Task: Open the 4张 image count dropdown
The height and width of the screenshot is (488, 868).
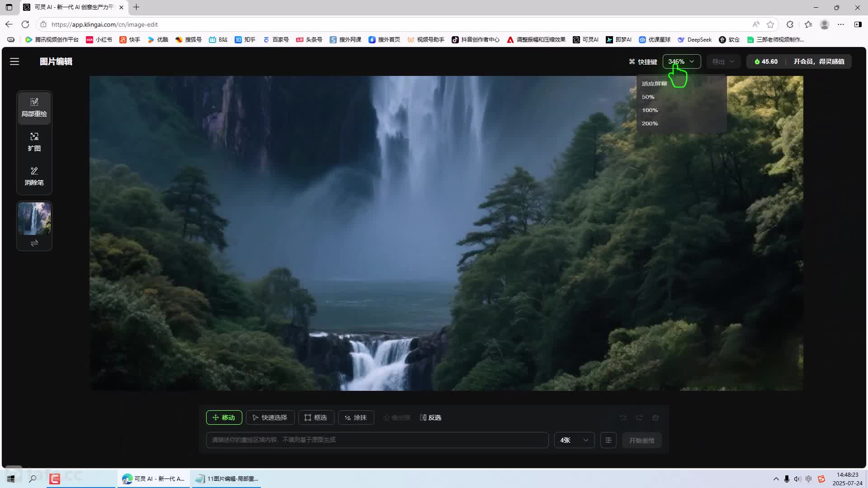Action: point(574,440)
